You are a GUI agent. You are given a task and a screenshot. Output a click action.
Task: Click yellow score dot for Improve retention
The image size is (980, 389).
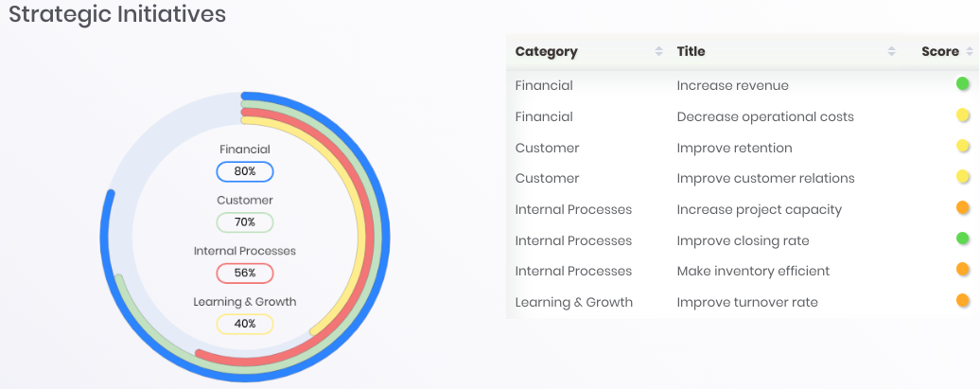point(963,147)
